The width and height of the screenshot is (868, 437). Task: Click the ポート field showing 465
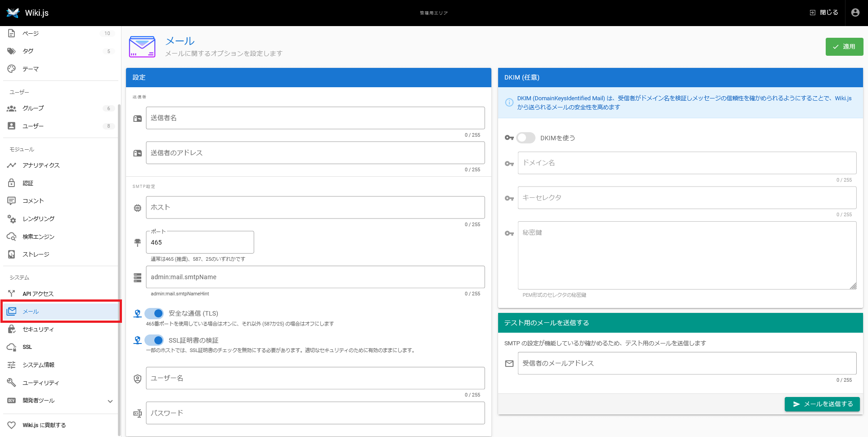tap(200, 242)
